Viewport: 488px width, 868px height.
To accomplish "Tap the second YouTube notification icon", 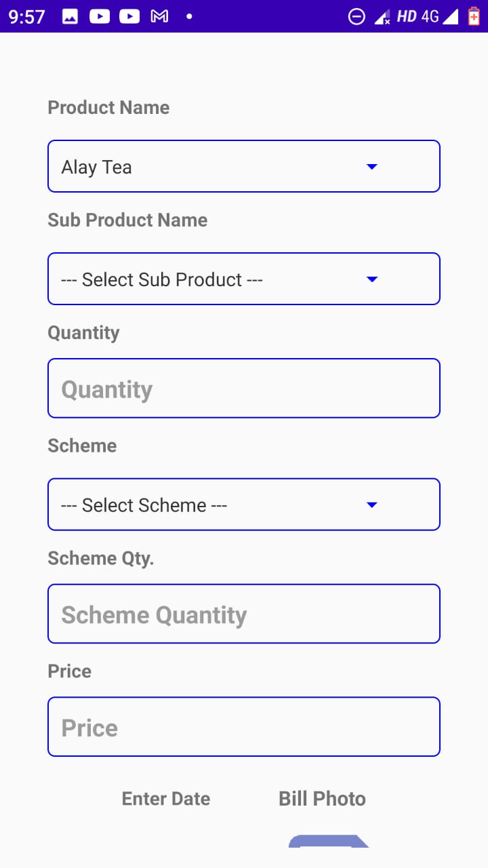I will coord(129,16).
